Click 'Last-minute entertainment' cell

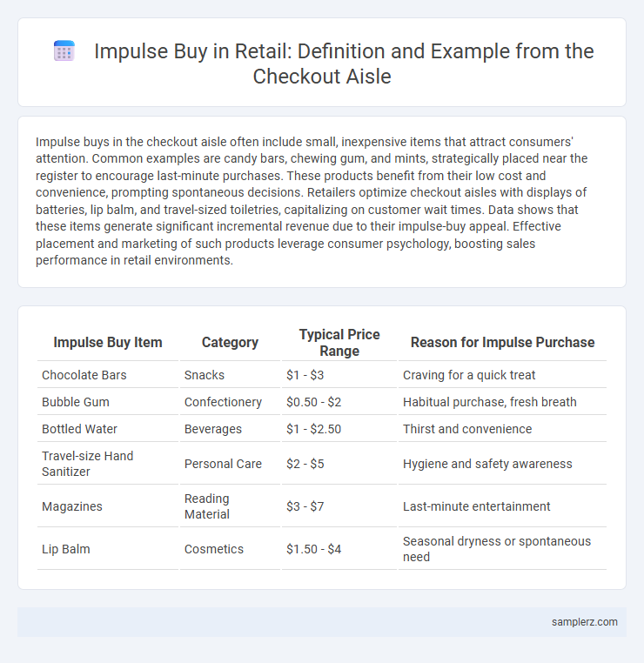[502, 506]
